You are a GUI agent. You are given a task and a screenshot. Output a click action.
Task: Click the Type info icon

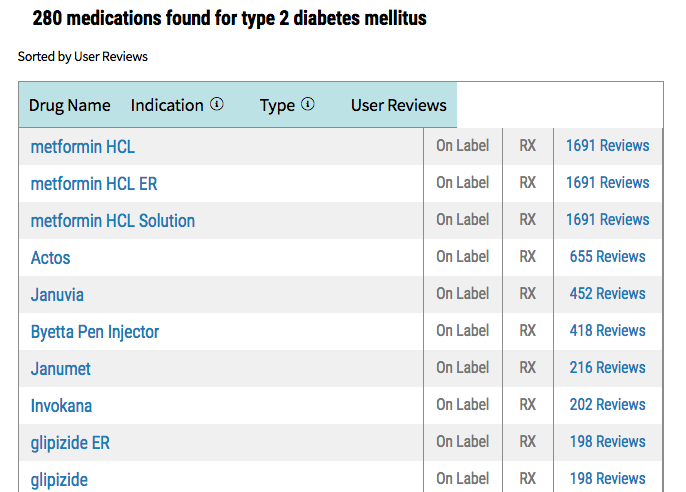308,104
